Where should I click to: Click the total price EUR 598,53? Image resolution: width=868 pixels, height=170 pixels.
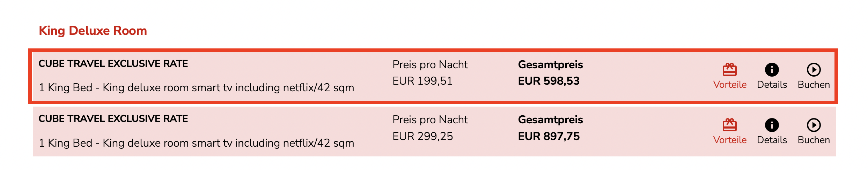point(549,81)
